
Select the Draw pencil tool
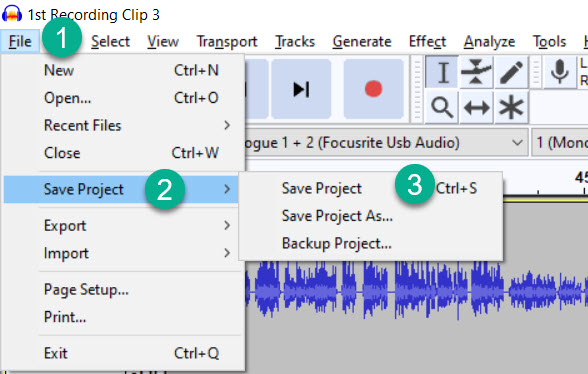(x=511, y=72)
